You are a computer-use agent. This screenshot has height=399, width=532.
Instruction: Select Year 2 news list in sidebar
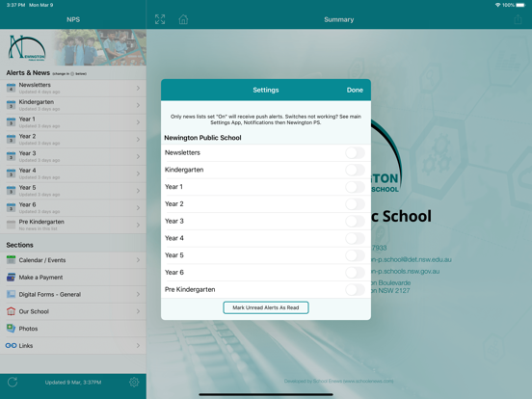73,139
